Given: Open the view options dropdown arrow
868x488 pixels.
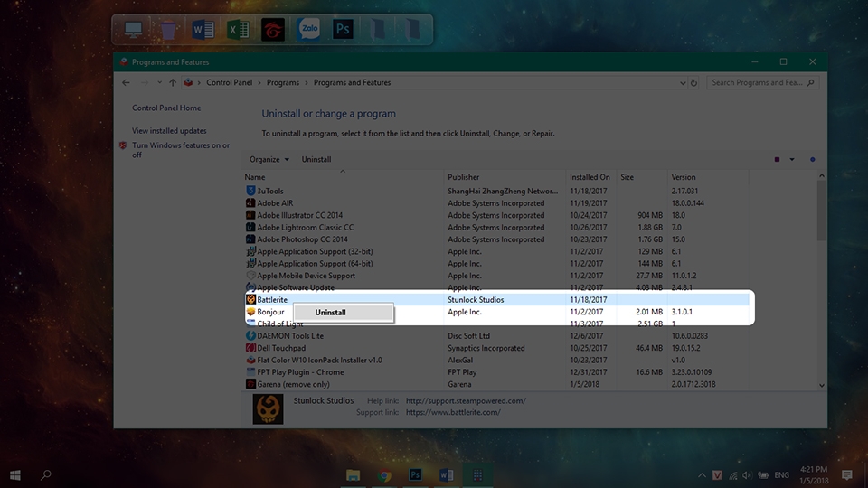Looking at the screenshot, I should coord(792,159).
